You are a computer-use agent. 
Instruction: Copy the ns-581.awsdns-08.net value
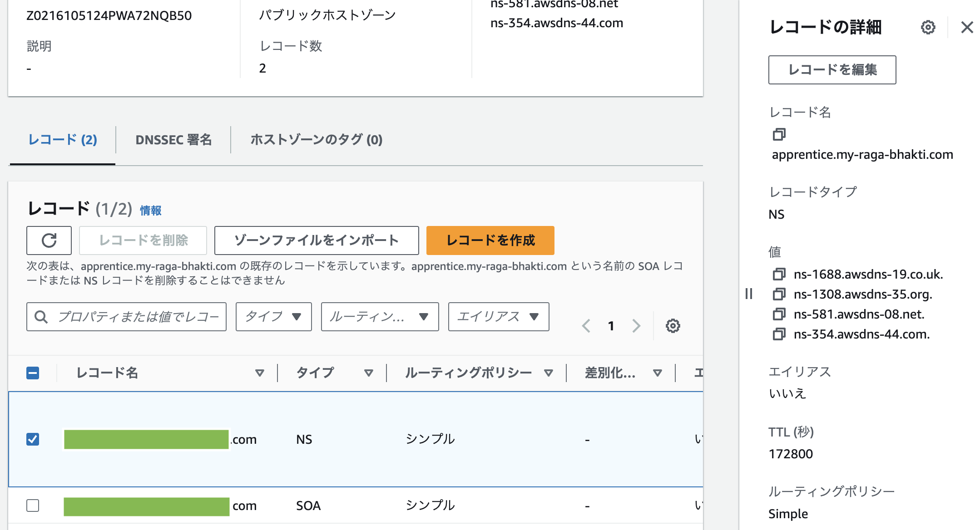[x=780, y=314]
